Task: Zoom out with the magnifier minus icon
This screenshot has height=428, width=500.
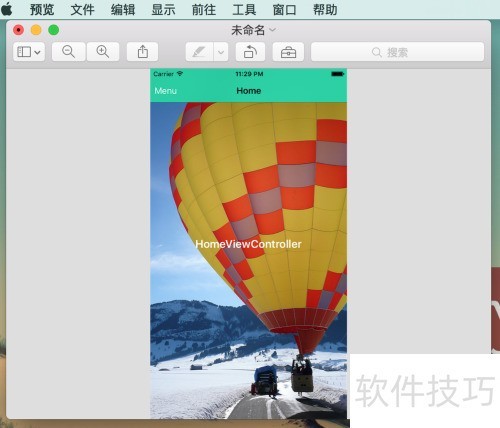Action: pyautogui.click(x=69, y=52)
